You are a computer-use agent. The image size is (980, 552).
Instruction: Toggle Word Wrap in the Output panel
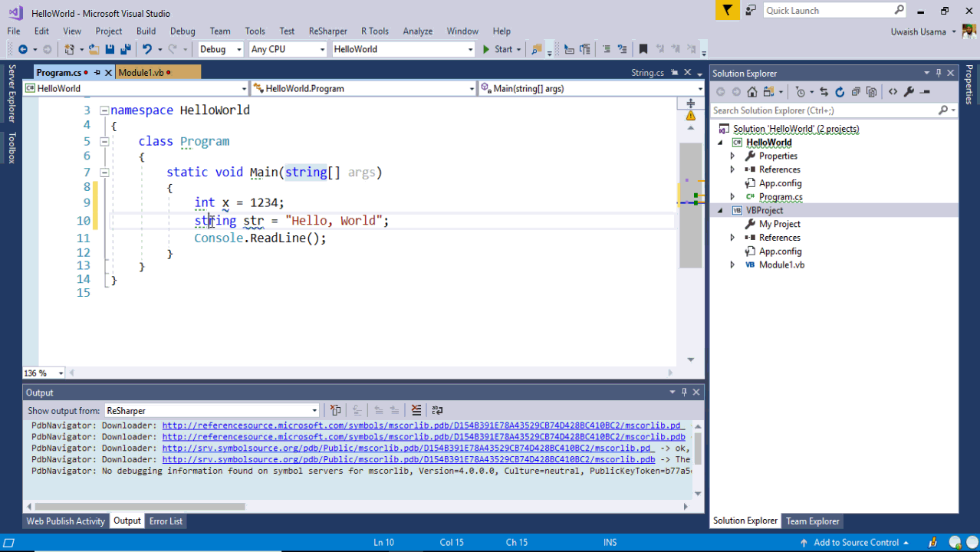tap(437, 410)
